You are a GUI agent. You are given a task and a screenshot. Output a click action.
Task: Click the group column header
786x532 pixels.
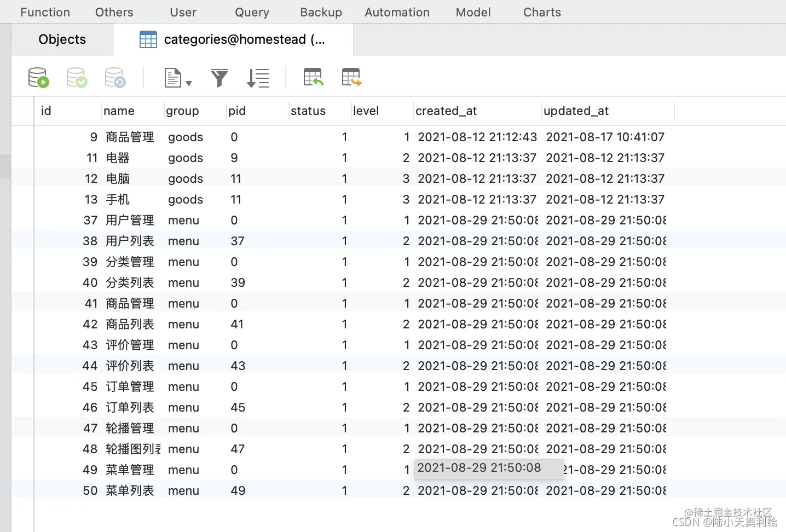tap(195, 111)
